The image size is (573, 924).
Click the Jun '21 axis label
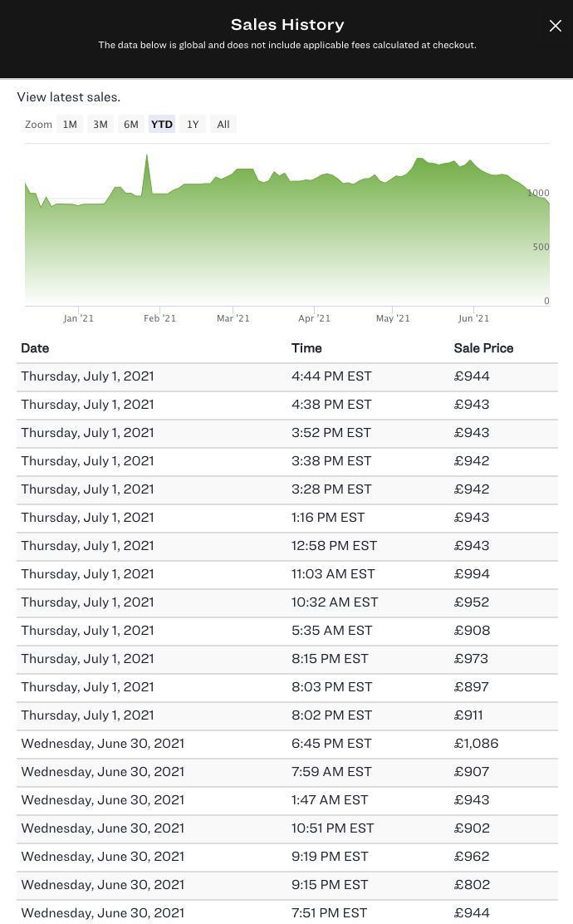point(473,318)
